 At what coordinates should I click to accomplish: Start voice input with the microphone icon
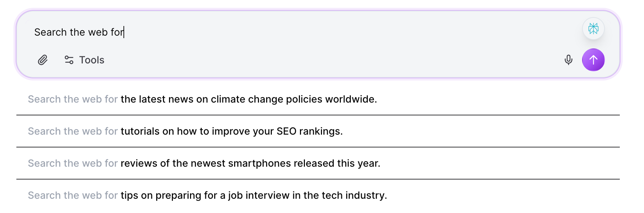click(568, 60)
